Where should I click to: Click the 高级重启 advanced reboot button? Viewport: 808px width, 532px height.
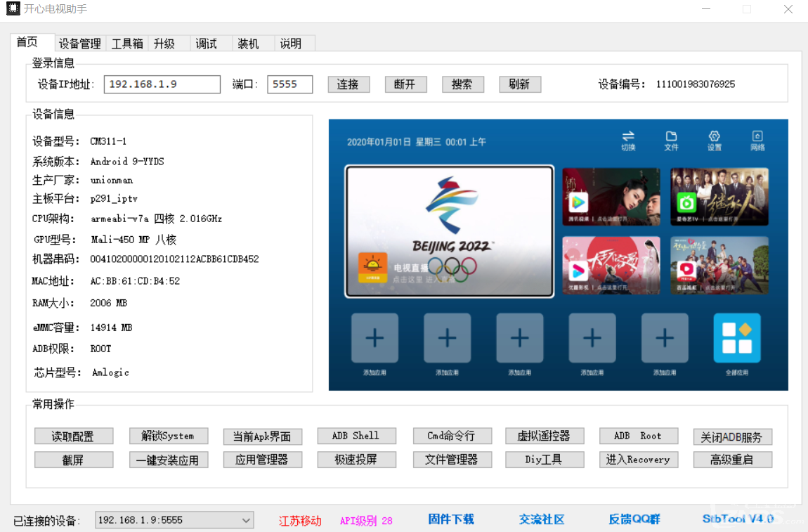732,460
